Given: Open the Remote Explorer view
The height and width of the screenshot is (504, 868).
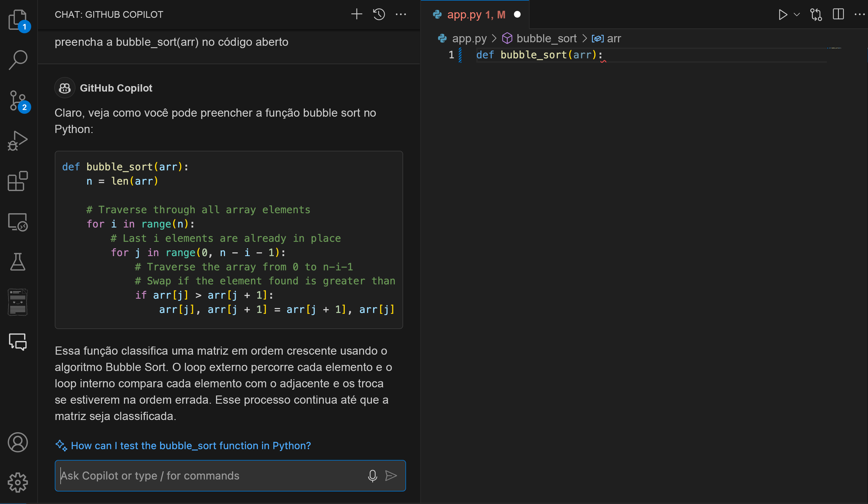Looking at the screenshot, I should tap(18, 222).
